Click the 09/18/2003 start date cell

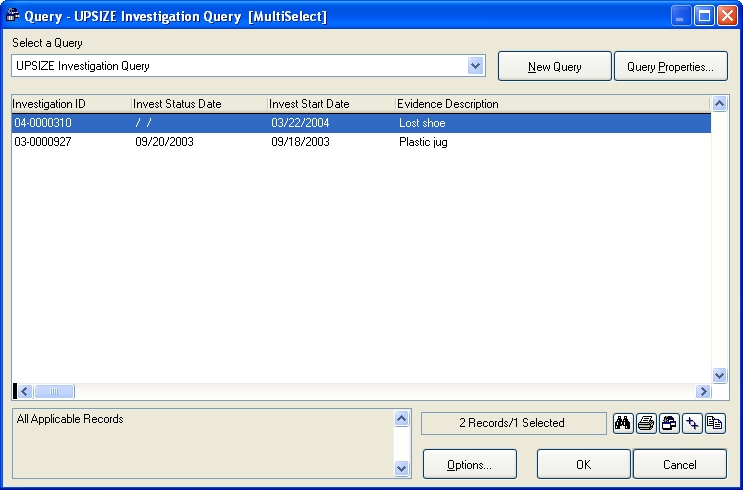pos(300,142)
